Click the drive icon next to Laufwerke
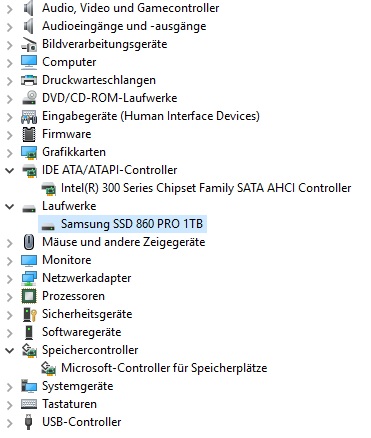Image resolution: width=371 pixels, height=438 pixels. (29, 208)
